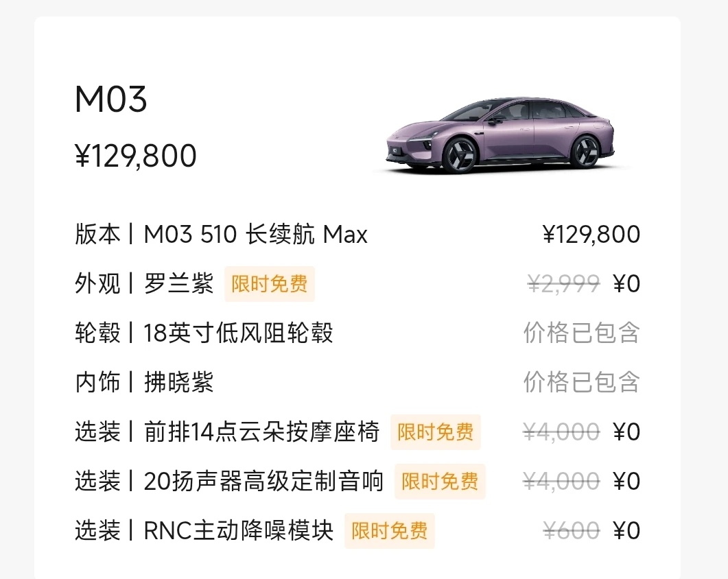728x579 pixels.
Task: Select the 拂晓紫 interior option
Action: click(179, 383)
